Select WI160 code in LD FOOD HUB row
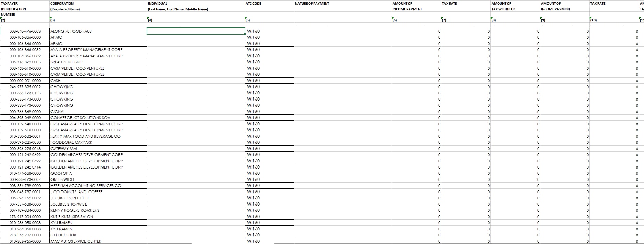Viewport: 644px width, 244px height. tap(269, 235)
